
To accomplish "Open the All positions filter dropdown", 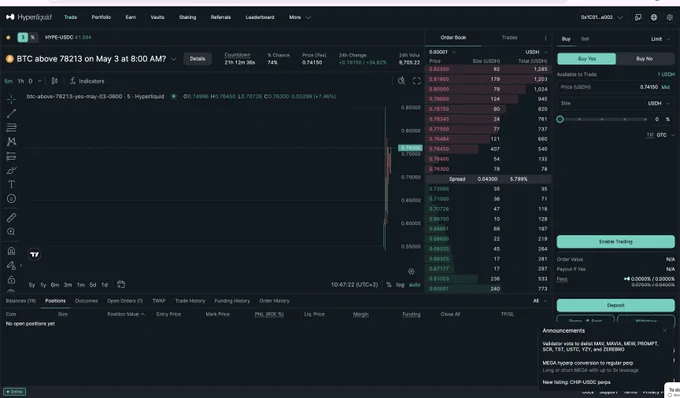I will pos(540,301).
